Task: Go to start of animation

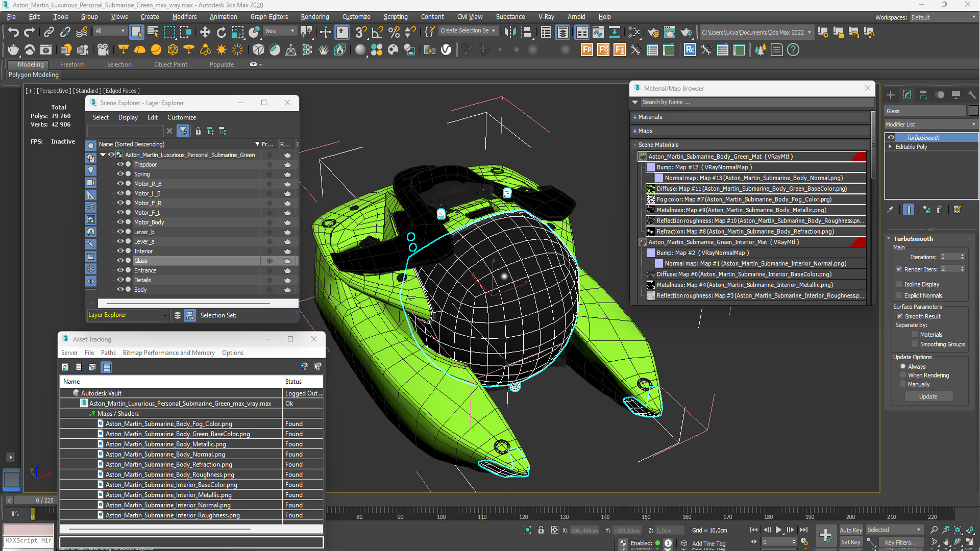Action: 754,530
